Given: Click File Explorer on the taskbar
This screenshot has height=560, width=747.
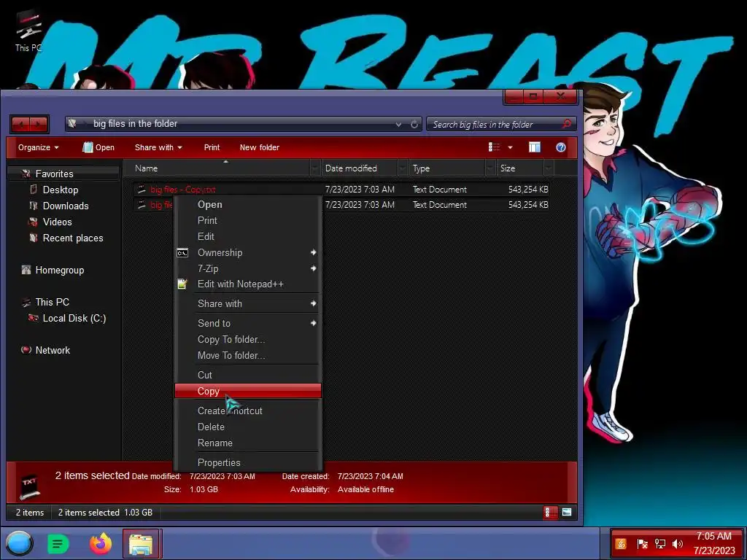Looking at the screenshot, I should pos(141,544).
